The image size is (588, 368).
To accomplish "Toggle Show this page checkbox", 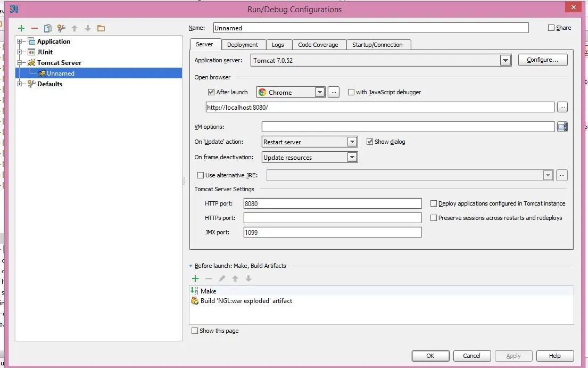I will (x=195, y=331).
